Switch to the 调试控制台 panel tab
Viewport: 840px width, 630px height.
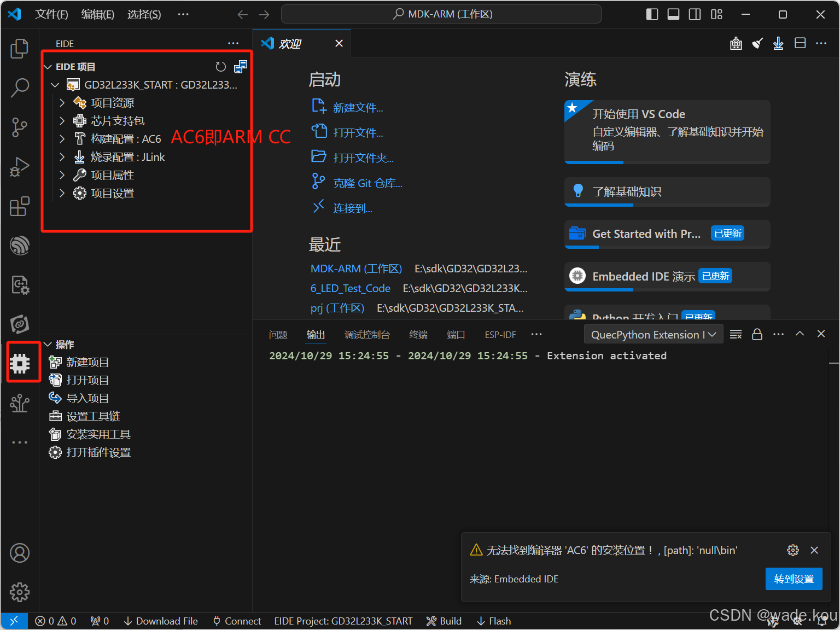click(x=367, y=335)
